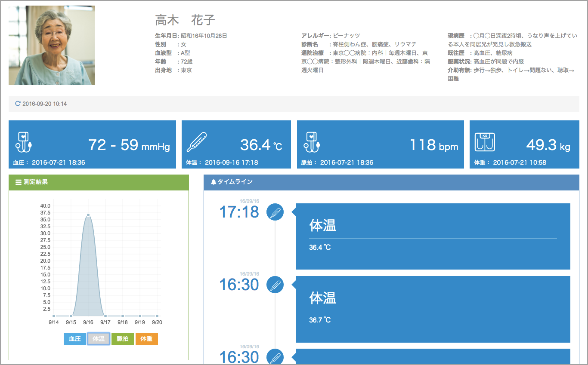Click the thermometer icon in temperature card
This screenshot has height=365, width=588.
pyautogui.click(x=197, y=142)
